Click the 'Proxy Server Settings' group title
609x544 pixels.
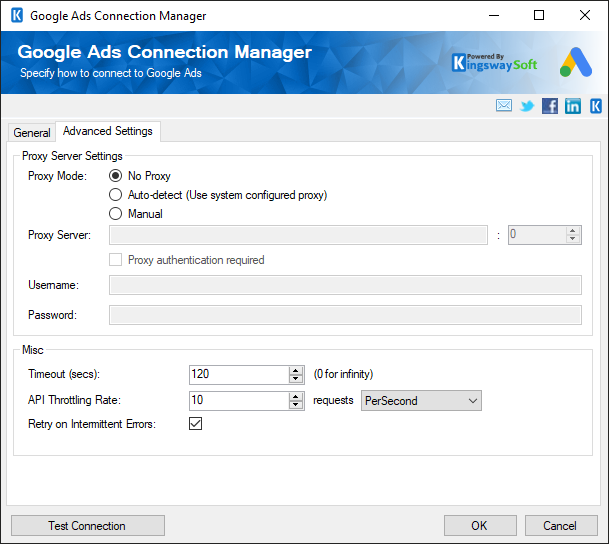72,156
